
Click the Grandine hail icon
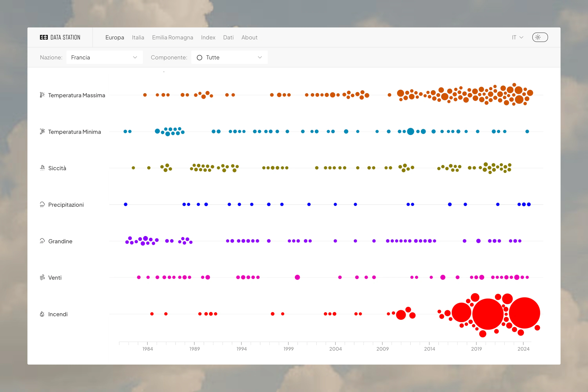tap(42, 241)
